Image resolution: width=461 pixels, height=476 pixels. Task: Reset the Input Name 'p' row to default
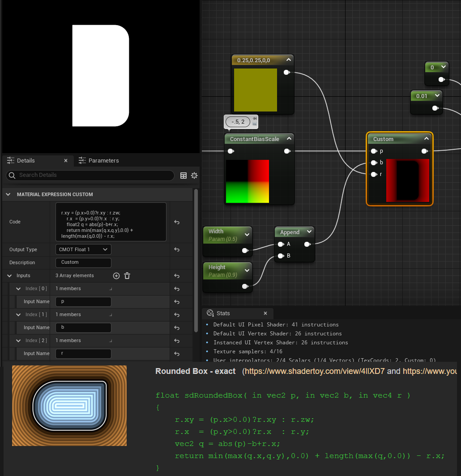(177, 302)
